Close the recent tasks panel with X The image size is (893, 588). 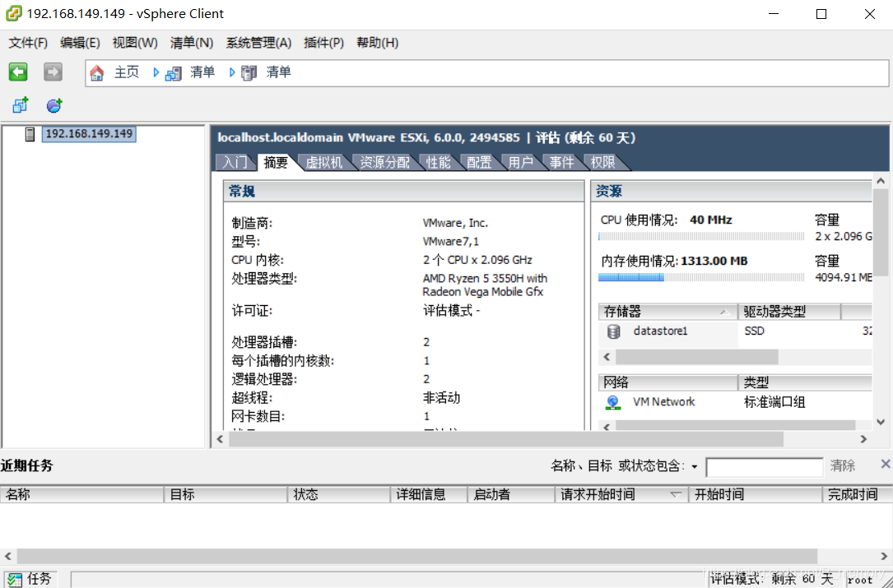click(x=886, y=465)
